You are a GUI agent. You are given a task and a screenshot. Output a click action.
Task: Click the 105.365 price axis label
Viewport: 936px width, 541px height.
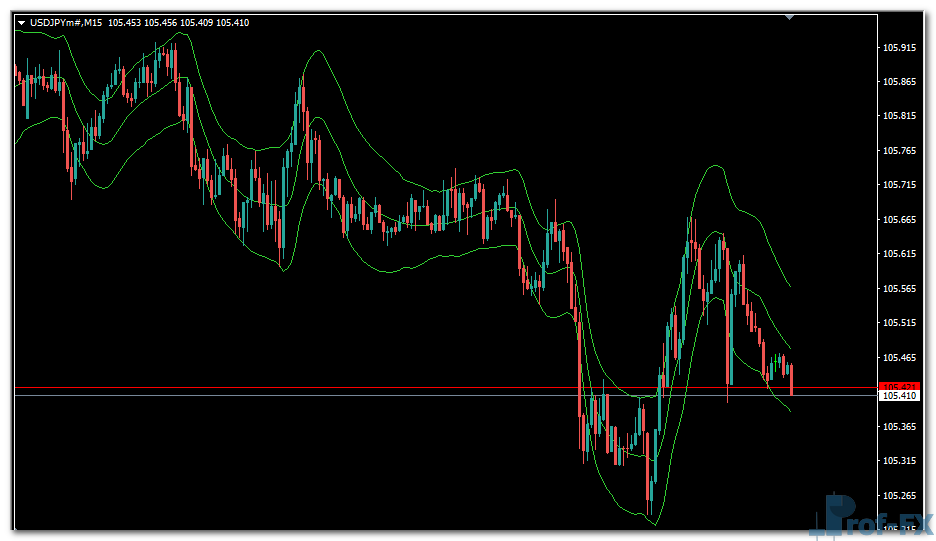[x=900, y=427]
